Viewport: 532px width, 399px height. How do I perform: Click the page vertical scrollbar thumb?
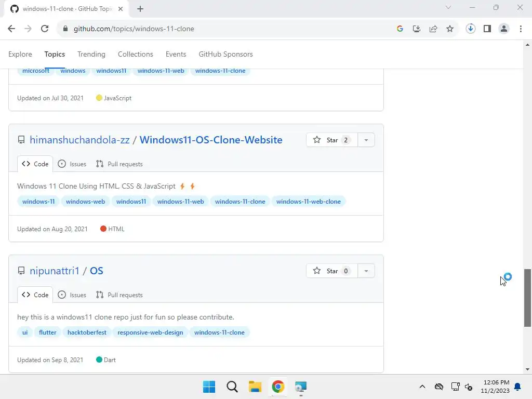coord(527,298)
